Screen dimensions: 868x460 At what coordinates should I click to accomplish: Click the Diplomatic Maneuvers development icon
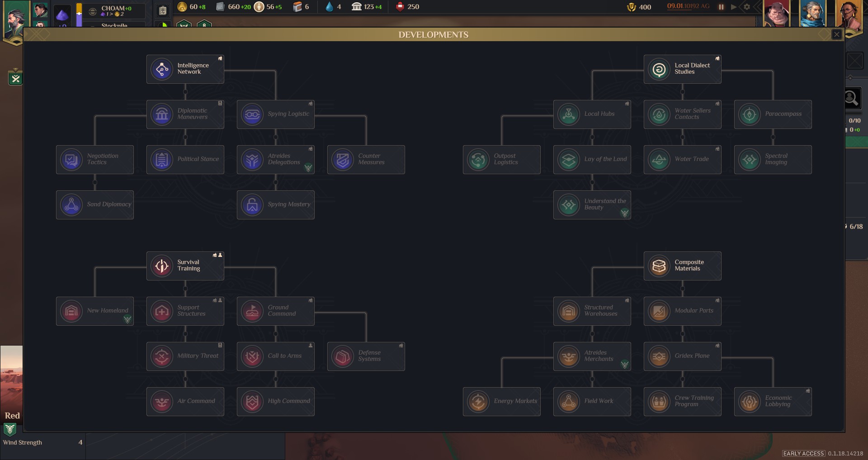[162, 114]
